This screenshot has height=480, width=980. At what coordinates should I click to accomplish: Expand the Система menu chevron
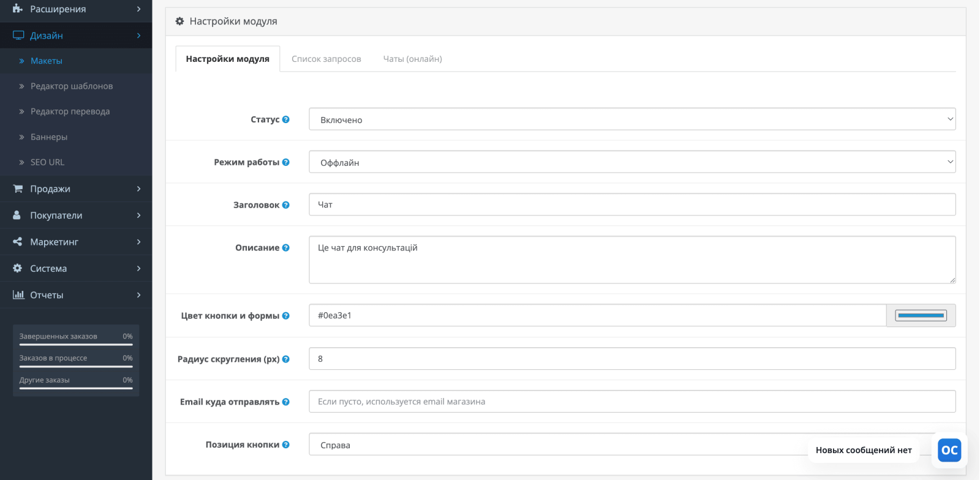(x=139, y=268)
